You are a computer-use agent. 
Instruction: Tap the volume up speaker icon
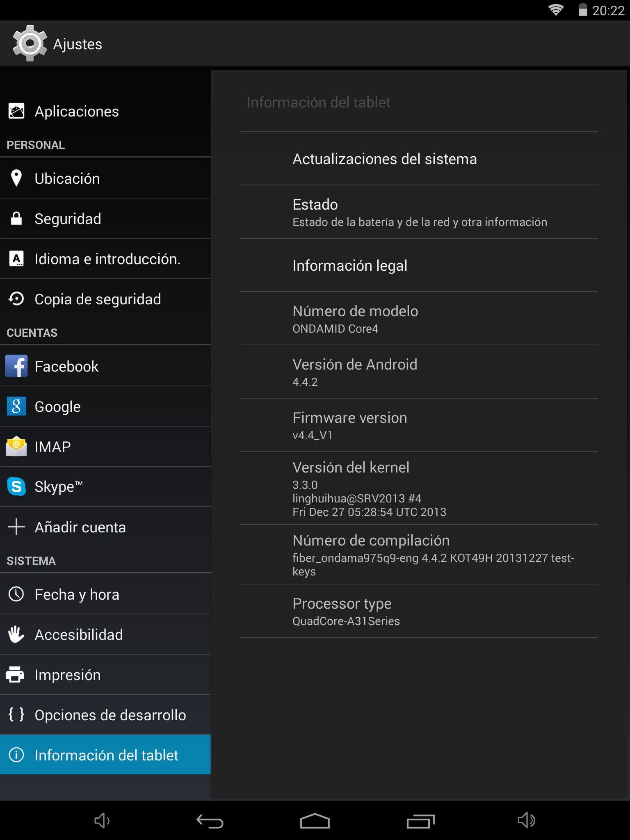pos(526,820)
